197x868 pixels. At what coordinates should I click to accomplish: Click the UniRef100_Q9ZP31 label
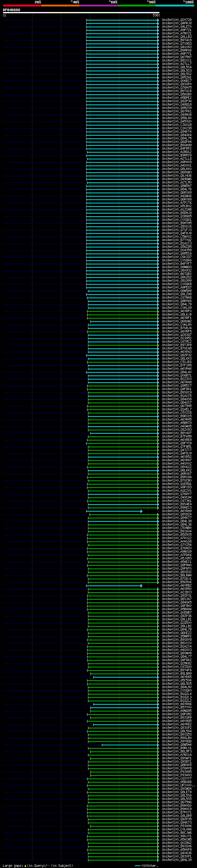click(x=176, y=596)
